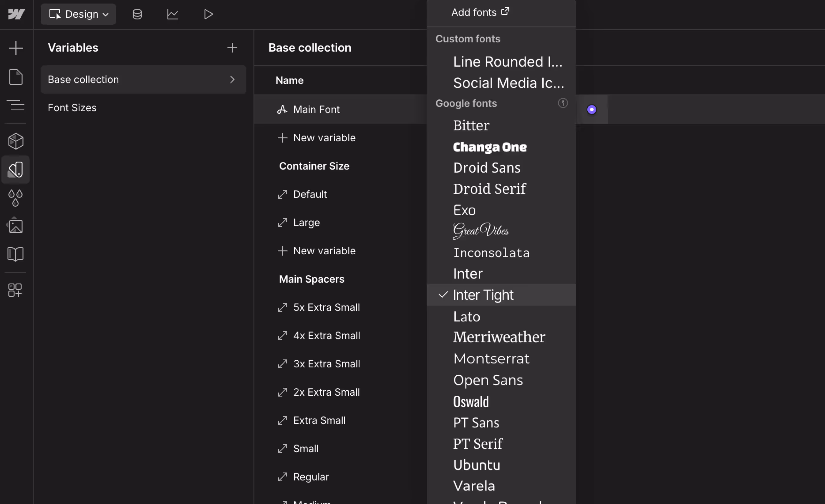
Task: Expand Base collection chevron
Action: [x=232, y=79]
